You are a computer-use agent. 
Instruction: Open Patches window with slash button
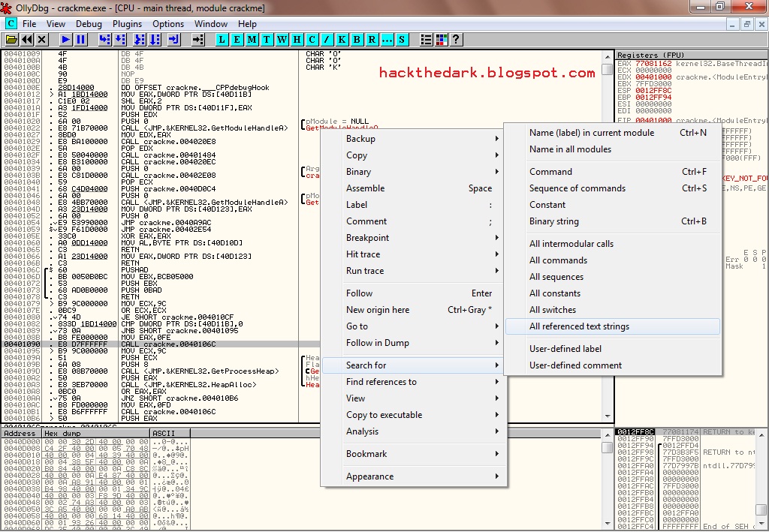(x=327, y=40)
